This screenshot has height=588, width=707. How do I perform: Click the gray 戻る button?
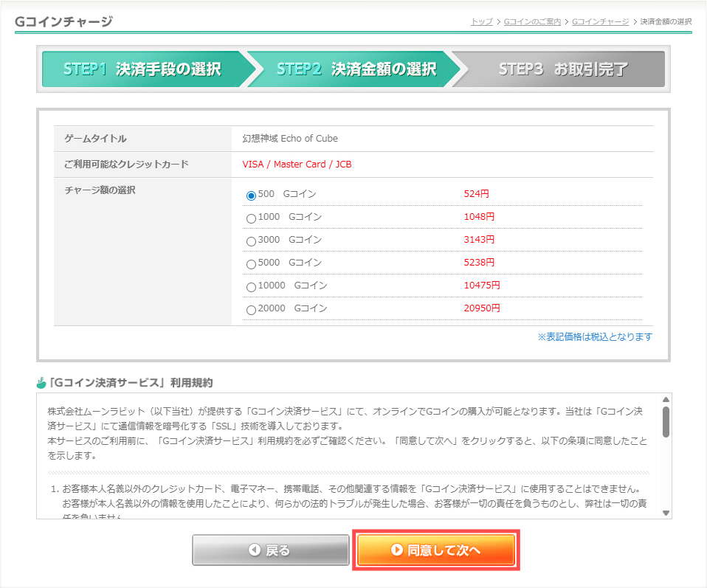point(270,550)
